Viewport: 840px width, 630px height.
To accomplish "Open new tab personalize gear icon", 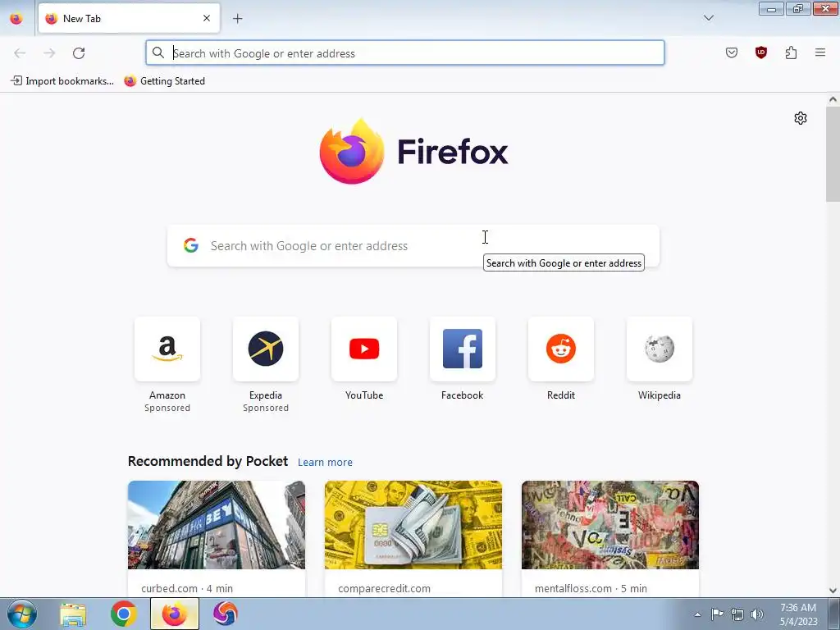I will 801,118.
